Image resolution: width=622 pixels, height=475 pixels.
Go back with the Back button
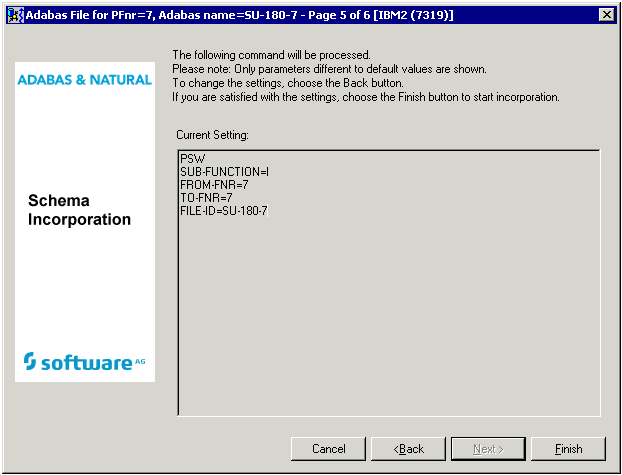[408, 449]
